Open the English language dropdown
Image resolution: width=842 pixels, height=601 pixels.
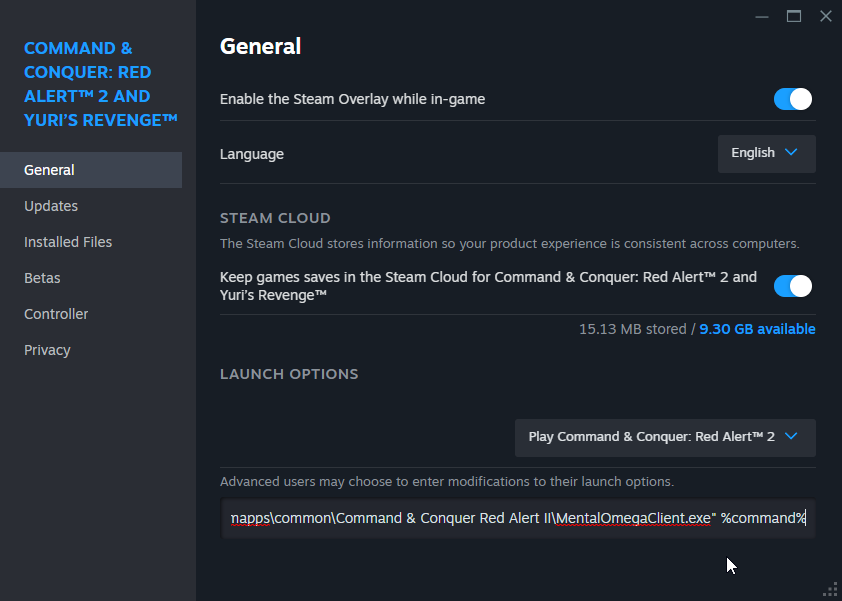(766, 153)
